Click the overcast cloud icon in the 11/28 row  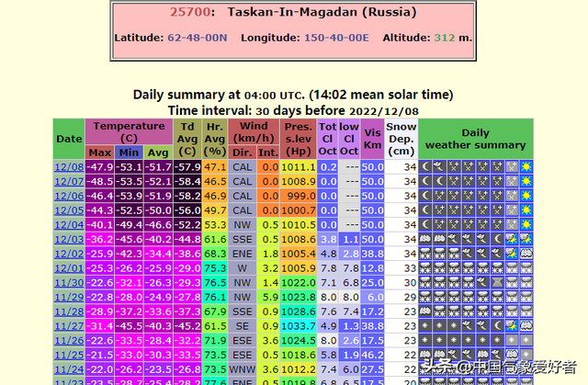coord(424,311)
